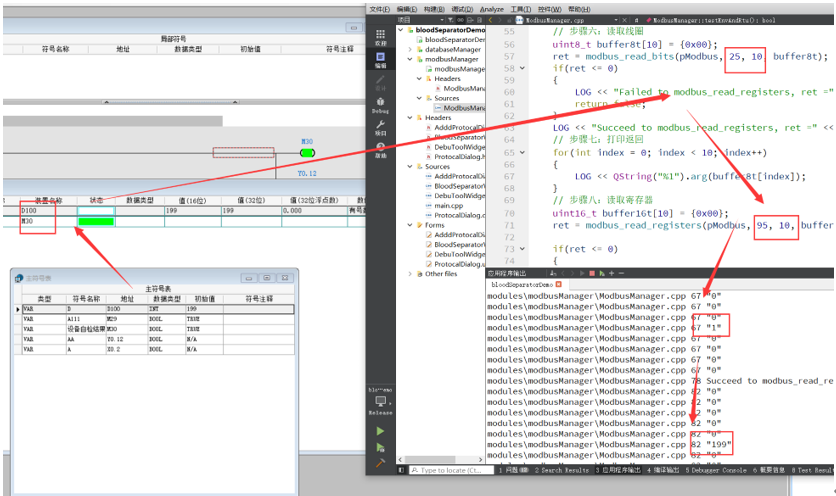Click the green Run button
The width and height of the screenshot is (836, 496).
(x=380, y=431)
